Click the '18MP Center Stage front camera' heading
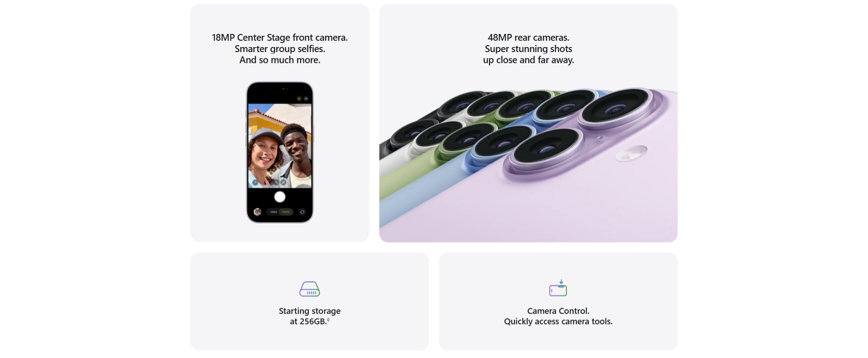This screenshot has height=358, width=868. click(x=280, y=38)
